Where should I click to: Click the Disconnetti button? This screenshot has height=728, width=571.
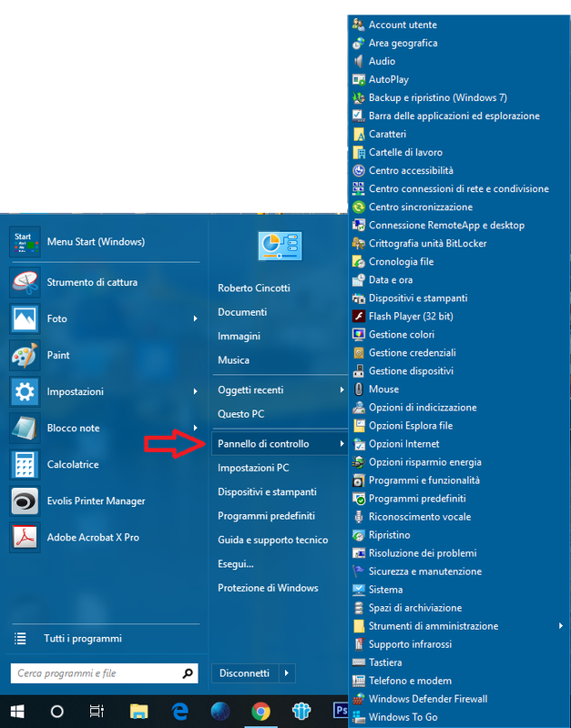[x=245, y=673]
